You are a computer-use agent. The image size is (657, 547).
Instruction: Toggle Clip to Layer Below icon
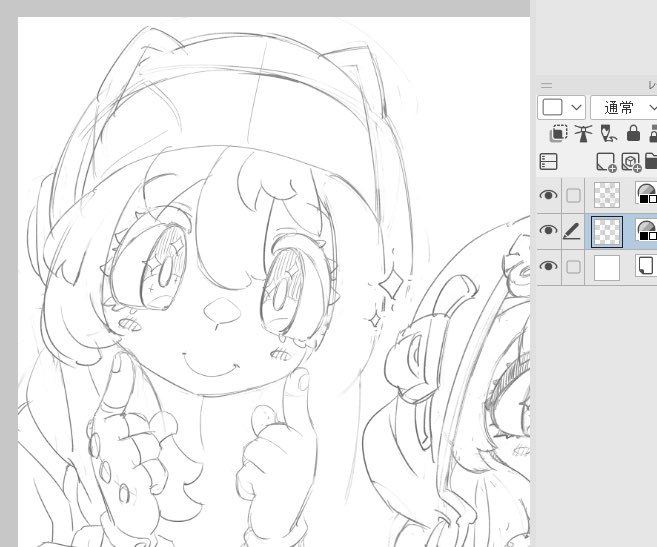(x=559, y=134)
